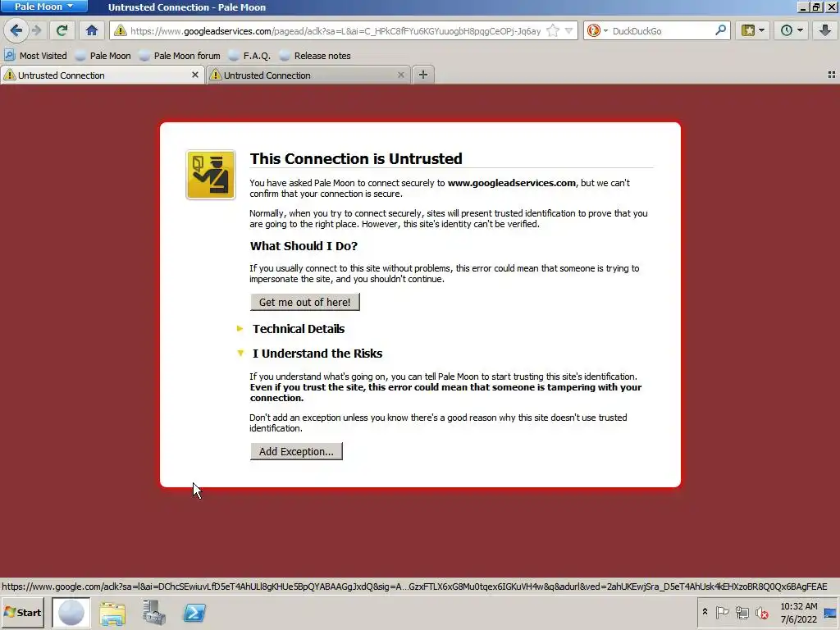Open Windows Explorer from the taskbar
This screenshot has width=840, height=630.
(x=112, y=613)
